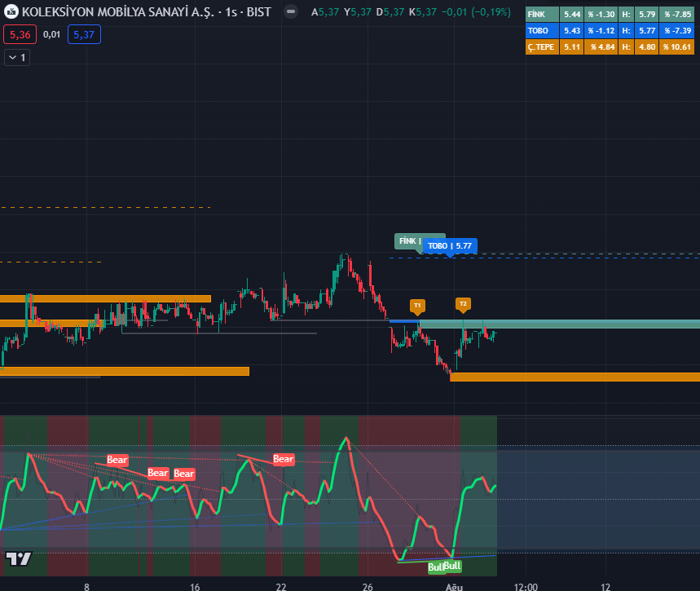700x591 pixels.
Task: Click the 5.11 value in Ç.TEPE row
Action: [572, 47]
